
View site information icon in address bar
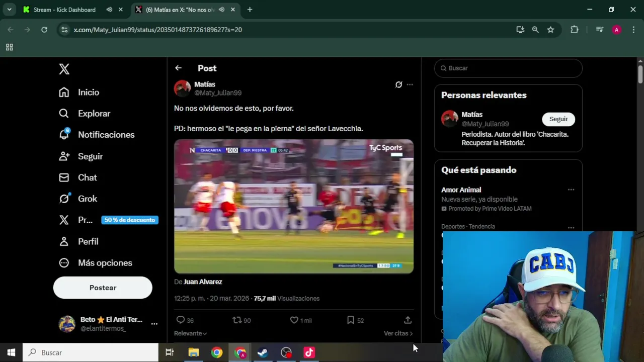(x=64, y=30)
